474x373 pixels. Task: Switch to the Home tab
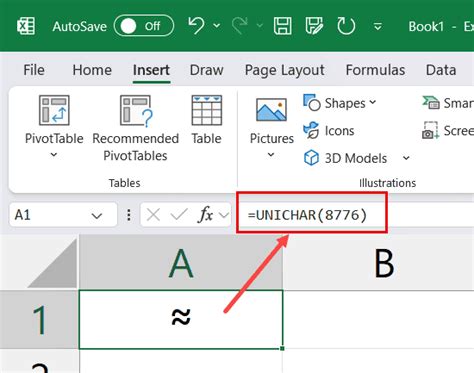tap(92, 70)
